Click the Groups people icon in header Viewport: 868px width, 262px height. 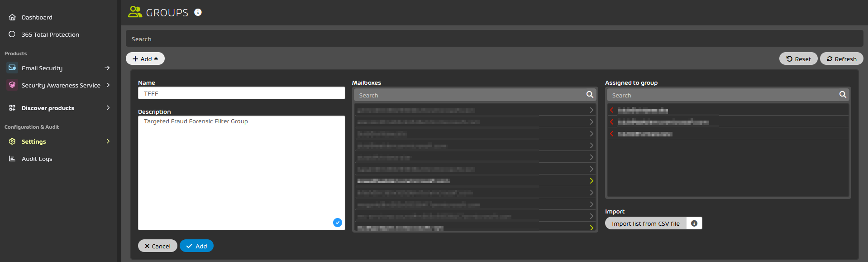click(135, 12)
